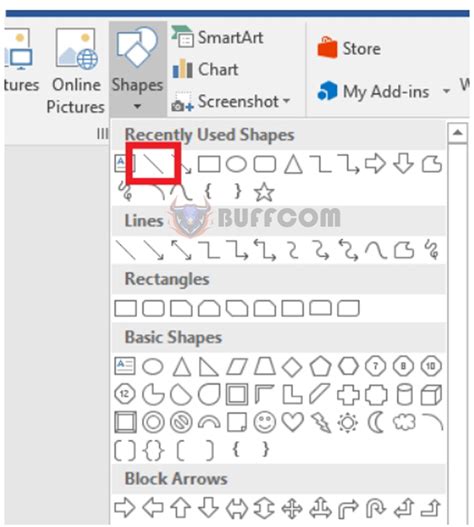Image resolution: width=474 pixels, height=527 pixels.
Task: Choose the smiley face shape
Action: (x=265, y=422)
